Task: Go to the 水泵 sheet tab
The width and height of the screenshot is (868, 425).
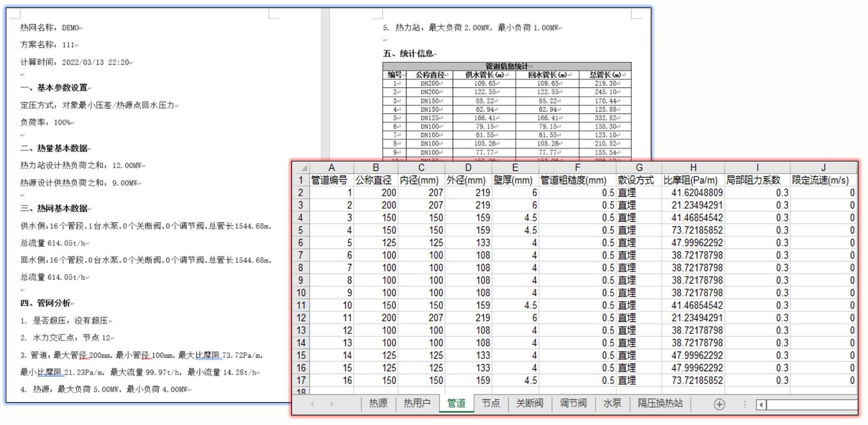Action: (x=612, y=403)
